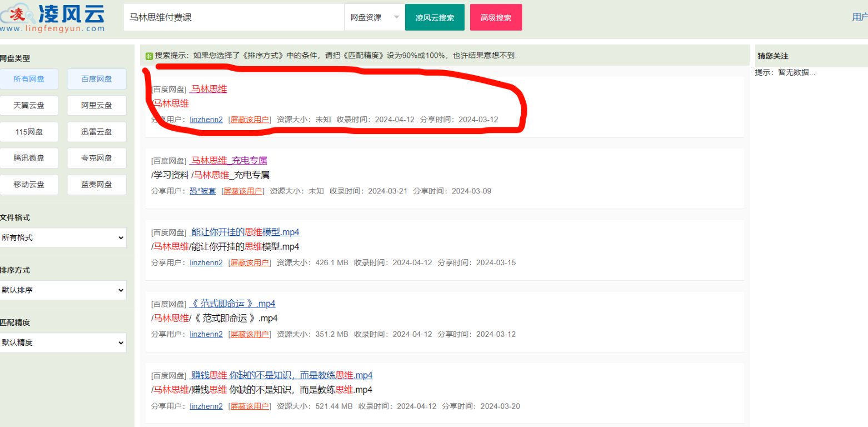Click 屏蔽该用户 to block user 恐*被套

coord(243,191)
